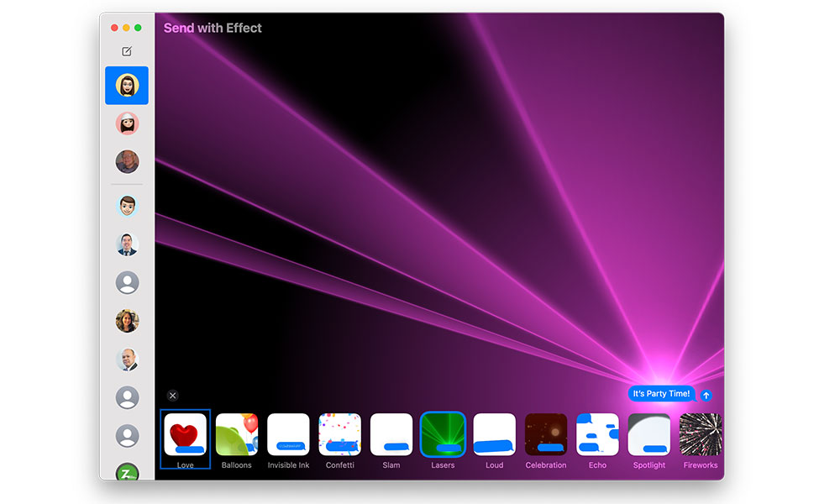Choose the Slam effect
The image size is (840, 504).
(391, 434)
